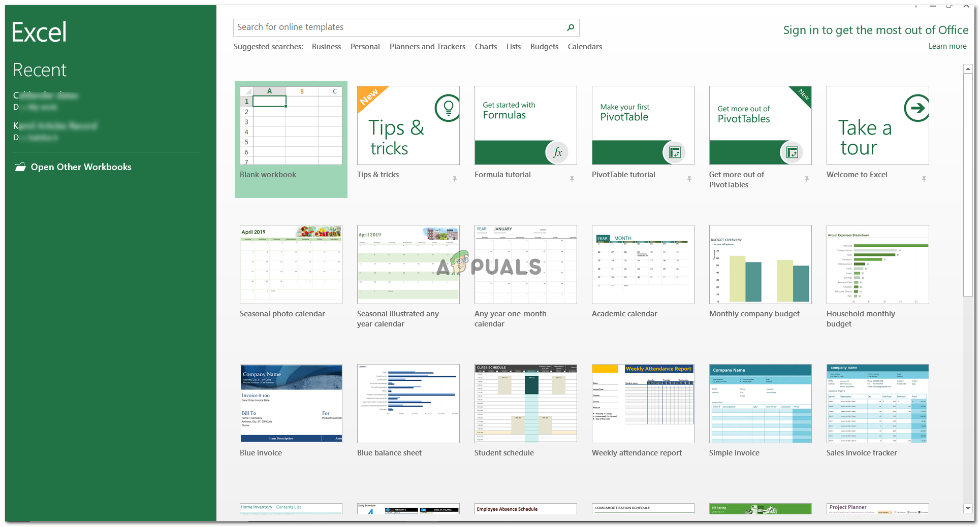Image resolution: width=980 pixels, height=527 pixels.
Task: Click the scrollbar down arrow in templates pane
Action: pos(968,508)
